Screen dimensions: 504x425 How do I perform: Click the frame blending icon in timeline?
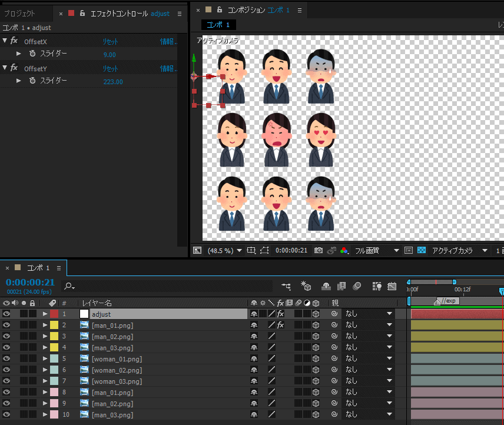[341, 287]
